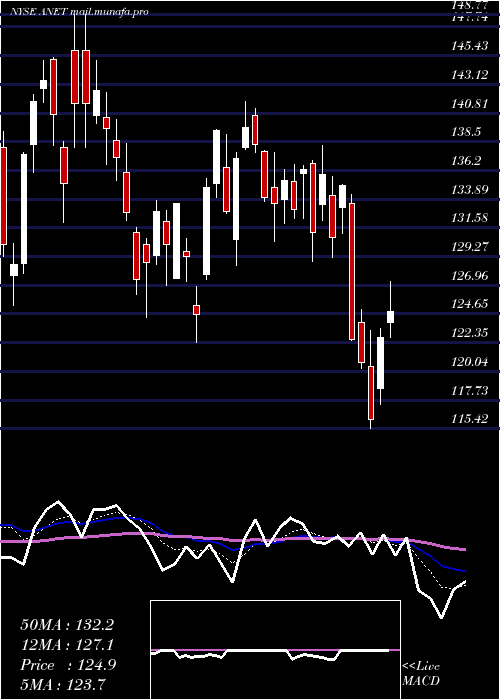Click the 12MA : 127.1 reading
The height and width of the screenshot is (700, 500).
click(x=67, y=645)
